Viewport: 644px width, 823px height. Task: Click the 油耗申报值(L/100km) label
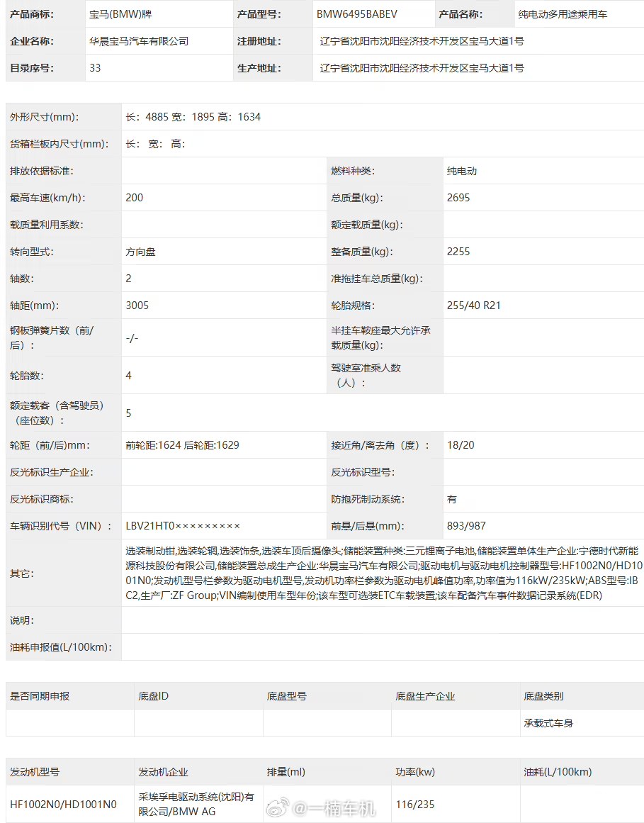pyautogui.click(x=61, y=647)
